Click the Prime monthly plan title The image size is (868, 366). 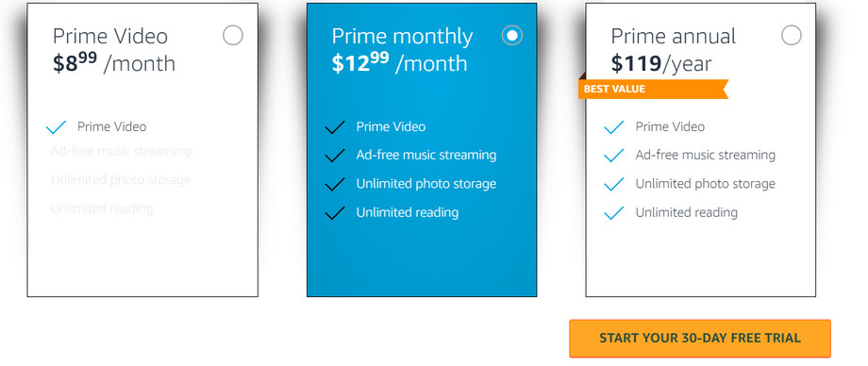tap(403, 37)
